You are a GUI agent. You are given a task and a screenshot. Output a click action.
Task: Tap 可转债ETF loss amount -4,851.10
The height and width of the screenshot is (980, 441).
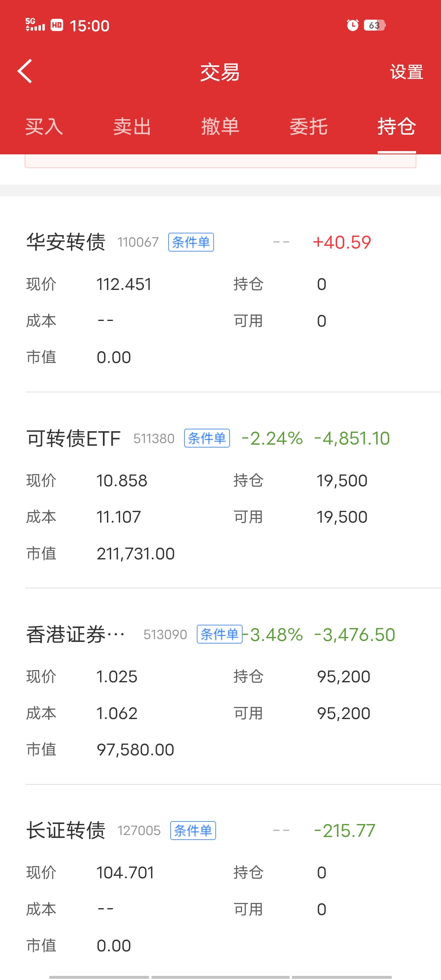pos(352,439)
